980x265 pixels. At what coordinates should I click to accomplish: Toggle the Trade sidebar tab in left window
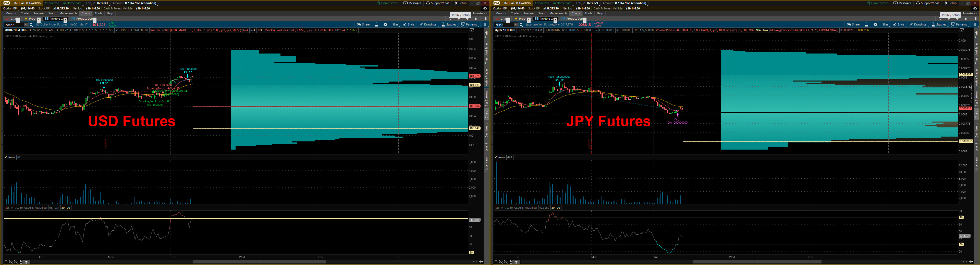pyautogui.click(x=487, y=34)
